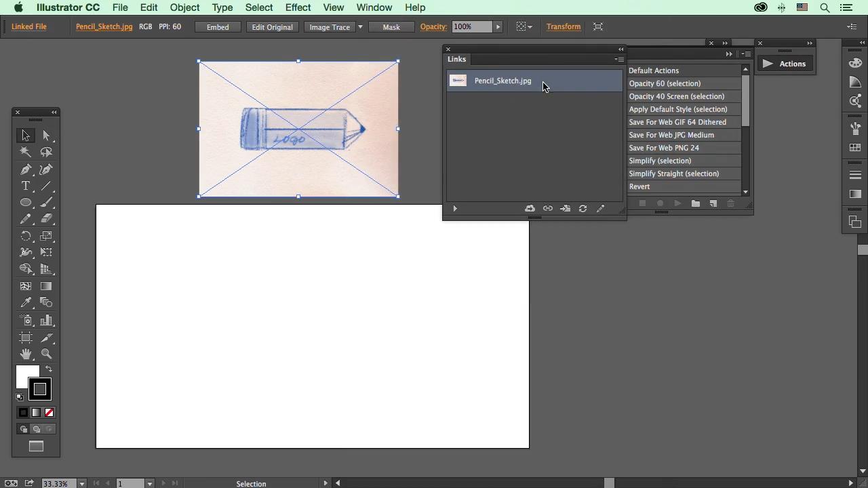Activate the Zoom tool
Screen dimensions: 868x488
46,354
